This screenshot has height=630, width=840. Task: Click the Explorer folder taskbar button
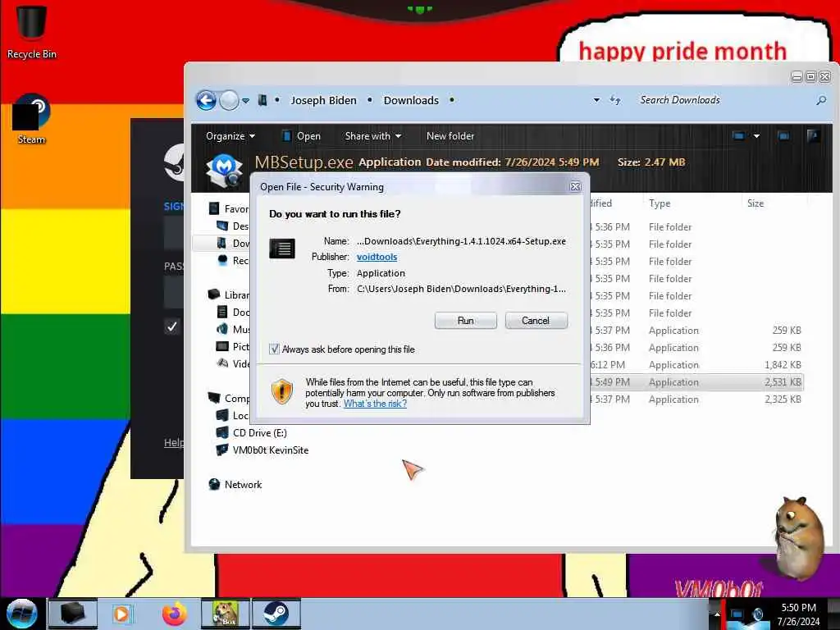(73, 614)
